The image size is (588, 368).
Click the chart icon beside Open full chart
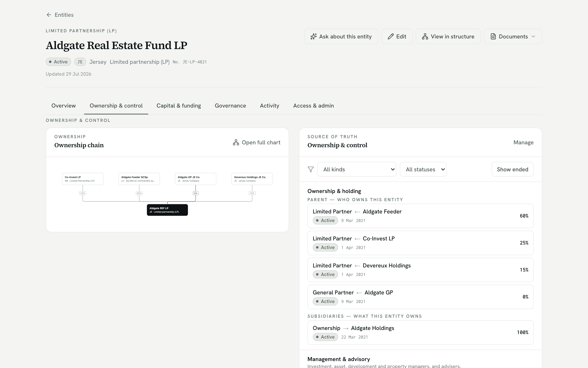tap(236, 142)
